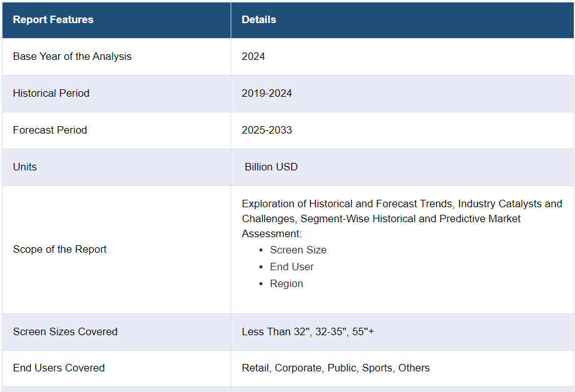This screenshot has width=575, height=392.
Task: Click the 2025-2033 forecast period value
Action: pos(267,130)
